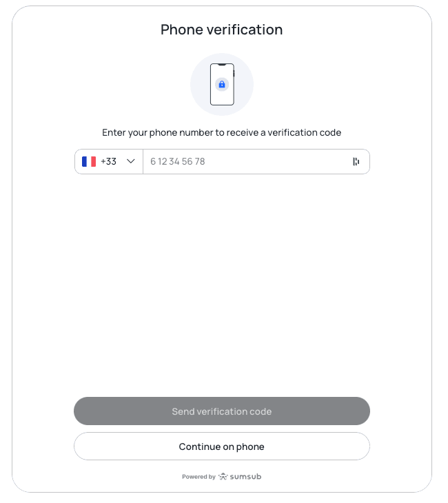Screen dimensions: 448x503
Task: Click the Enter your phone number instruction text
Action: [x=222, y=132]
